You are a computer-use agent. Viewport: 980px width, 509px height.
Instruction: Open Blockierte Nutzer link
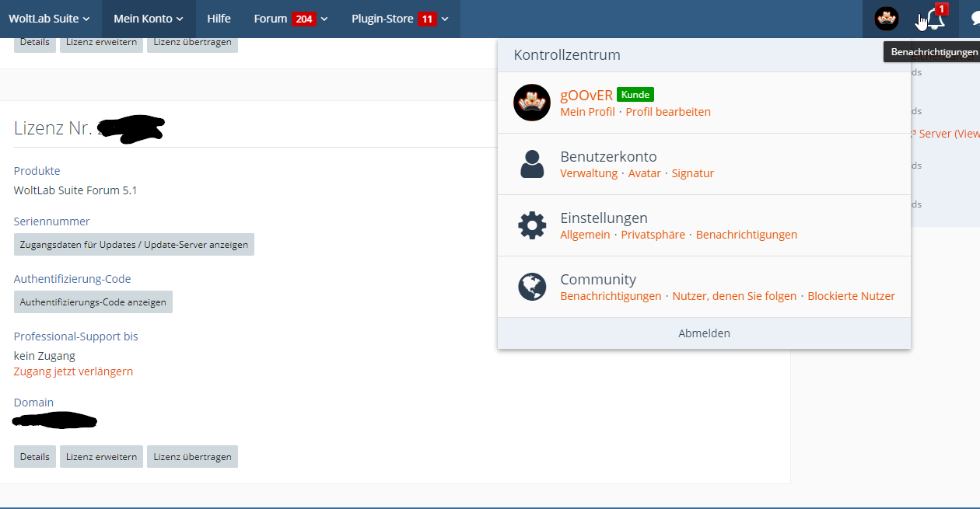tap(851, 296)
